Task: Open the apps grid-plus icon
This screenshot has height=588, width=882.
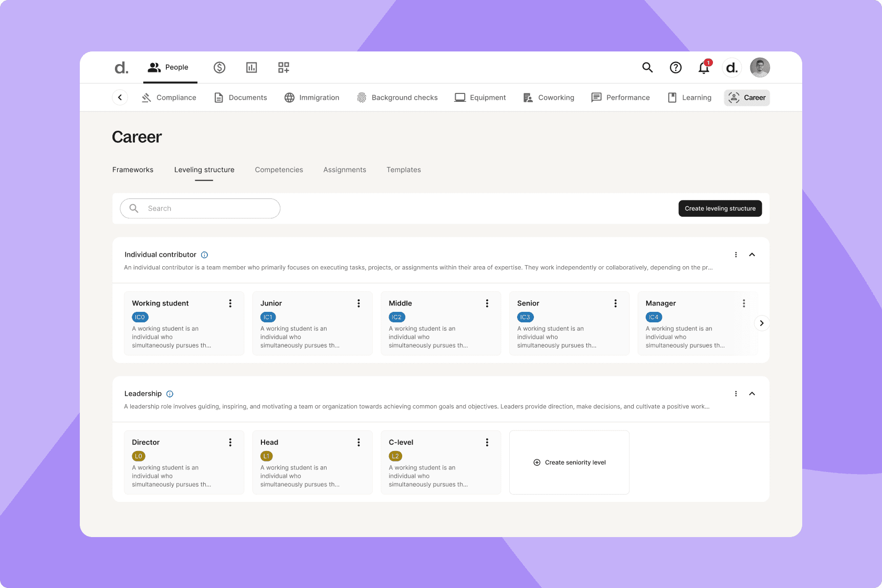Action: [283, 67]
